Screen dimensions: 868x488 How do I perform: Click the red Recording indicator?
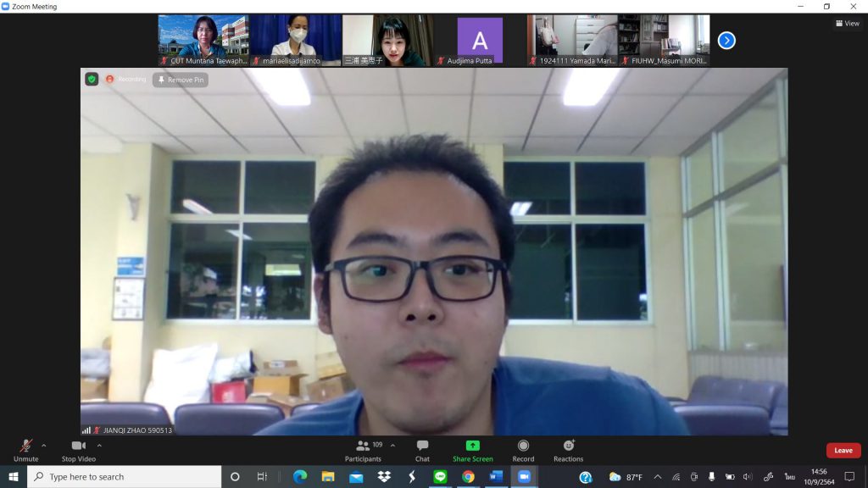click(x=126, y=80)
